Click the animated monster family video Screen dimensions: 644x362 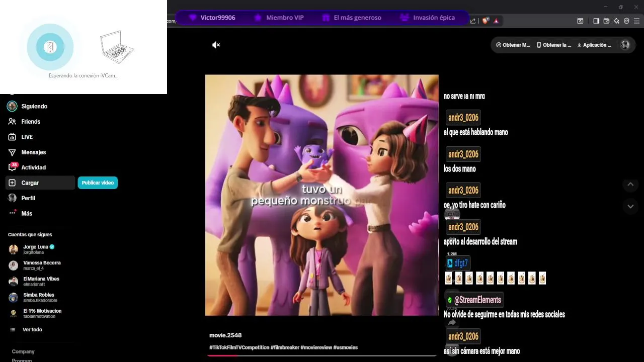tap(321, 195)
